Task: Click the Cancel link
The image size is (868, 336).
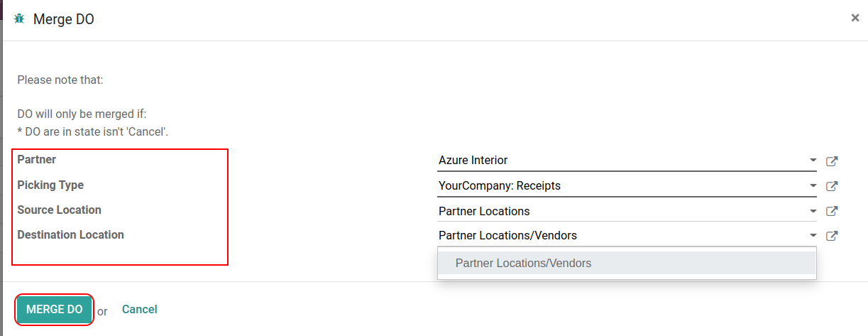Action: pos(140,309)
